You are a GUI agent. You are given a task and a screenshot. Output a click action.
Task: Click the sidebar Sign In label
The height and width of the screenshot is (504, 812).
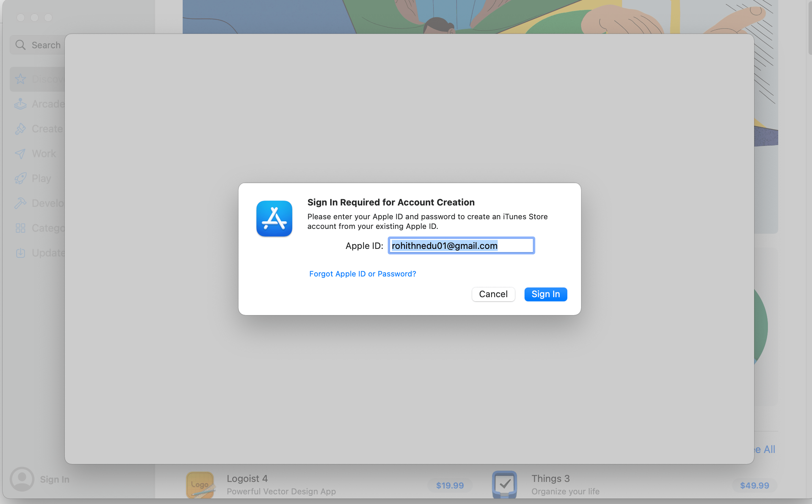click(54, 479)
